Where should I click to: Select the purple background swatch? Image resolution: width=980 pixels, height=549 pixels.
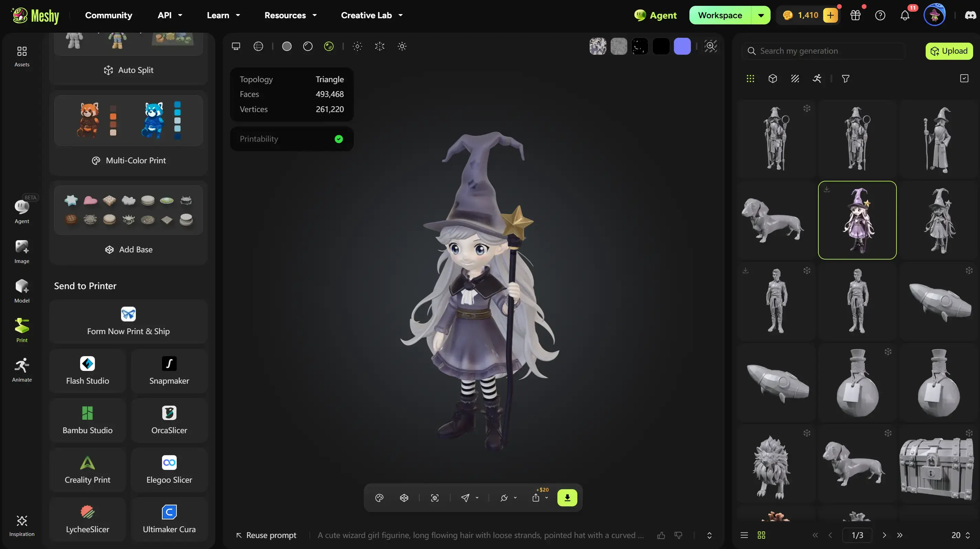pos(682,46)
